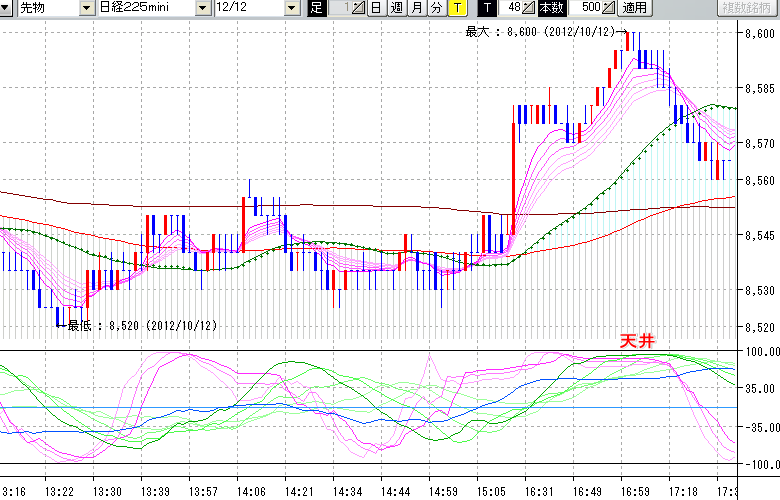
Task: Click the 本数 bar count label
Action: 551,8
